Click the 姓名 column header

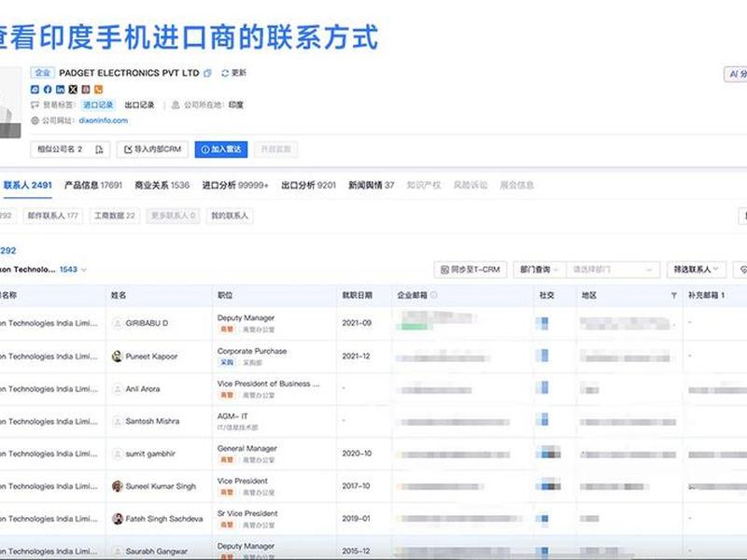[x=119, y=296]
